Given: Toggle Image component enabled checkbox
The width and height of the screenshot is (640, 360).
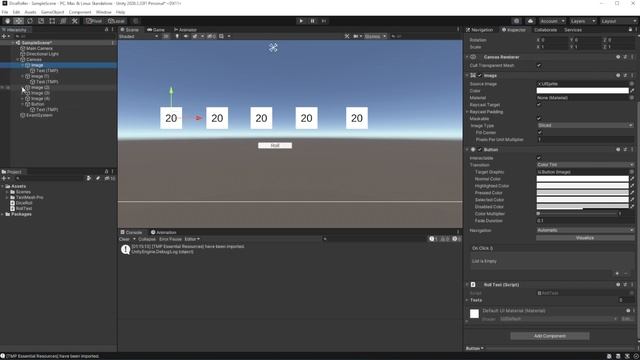Looking at the screenshot, I should click(480, 76).
